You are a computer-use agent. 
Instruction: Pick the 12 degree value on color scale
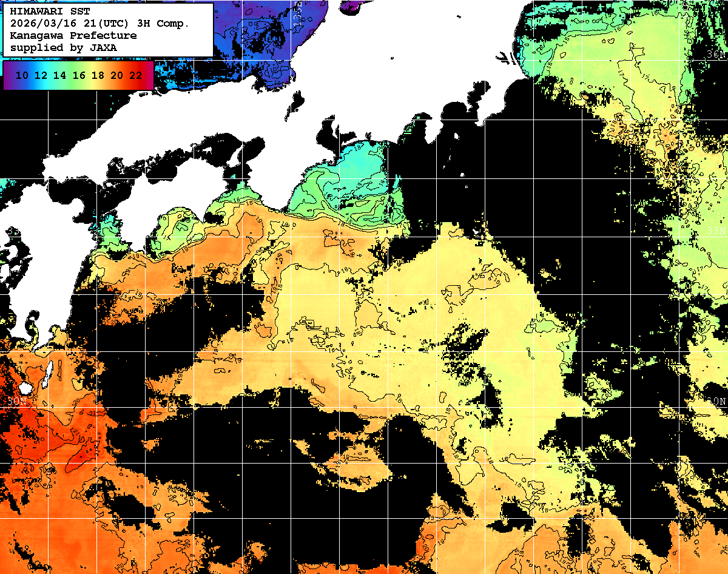tap(41, 76)
